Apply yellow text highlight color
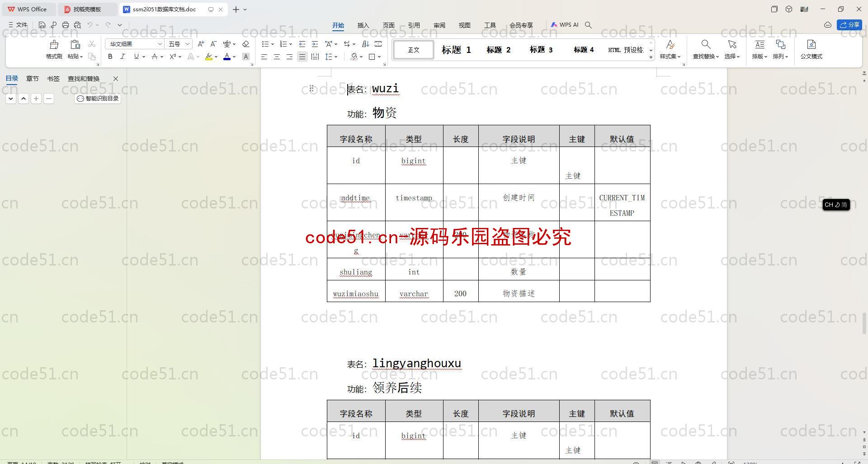 tap(208, 57)
